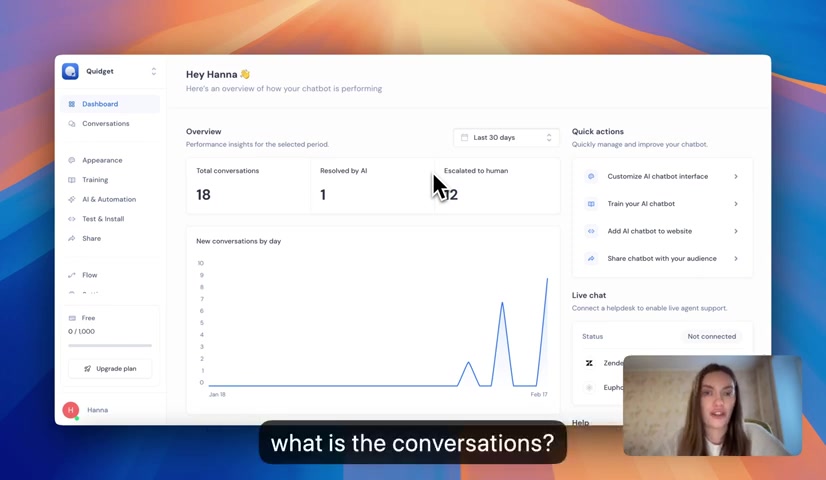826x480 pixels.
Task: Open the Quidget workspace switcher arrows
Action: pyautogui.click(x=154, y=71)
